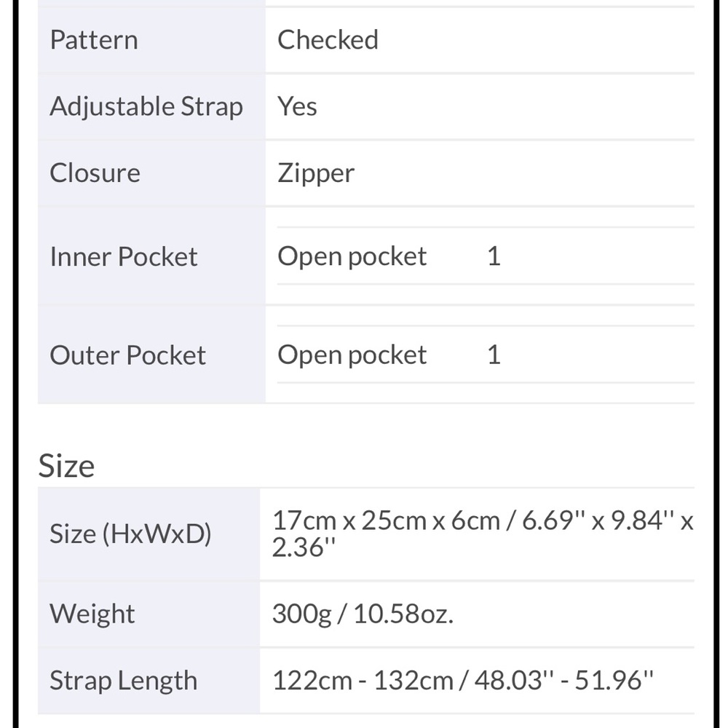Viewport: 728px width, 728px height.
Task: Click the count 1 in Outer Pocket row
Action: coord(494,355)
